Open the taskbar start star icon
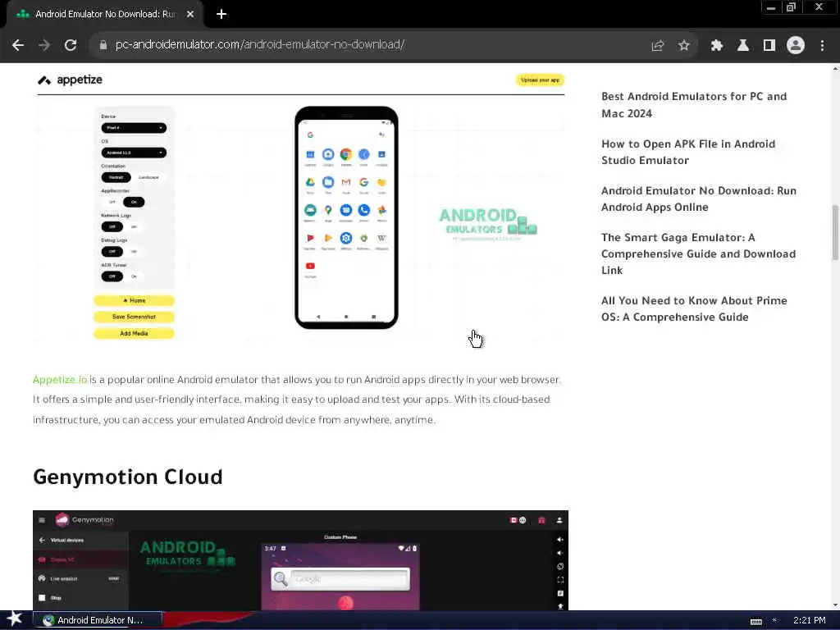 15,619
